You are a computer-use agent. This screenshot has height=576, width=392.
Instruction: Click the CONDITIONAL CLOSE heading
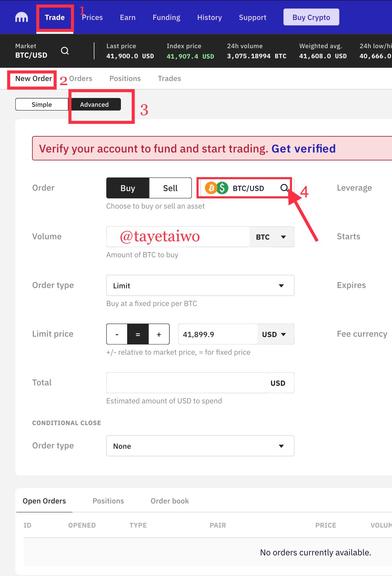point(67,423)
